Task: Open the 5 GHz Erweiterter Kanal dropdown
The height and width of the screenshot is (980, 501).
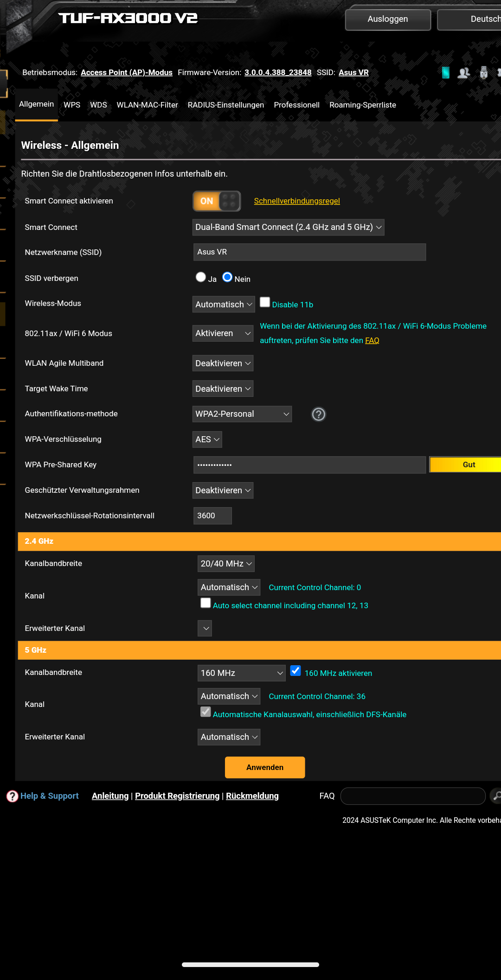Action: tap(229, 737)
